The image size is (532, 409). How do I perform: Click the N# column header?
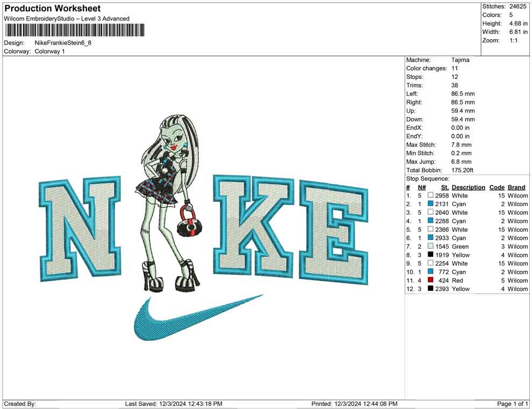point(422,187)
